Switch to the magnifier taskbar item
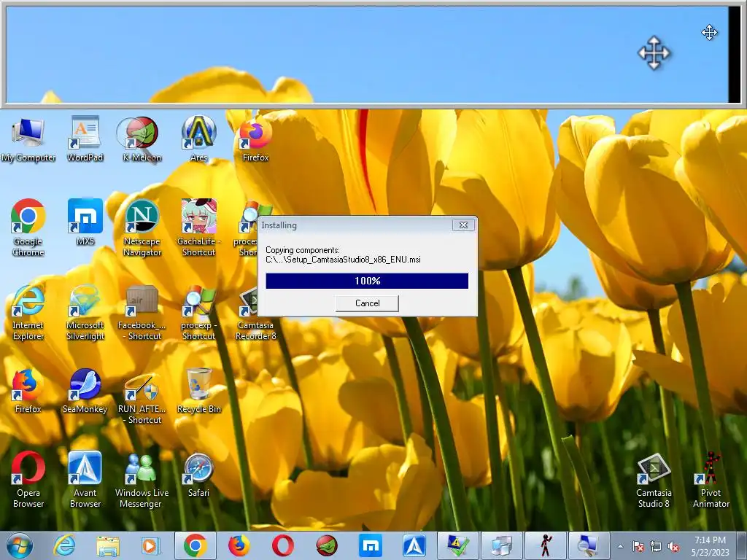This screenshot has width=747, height=560. [x=589, y=545]
